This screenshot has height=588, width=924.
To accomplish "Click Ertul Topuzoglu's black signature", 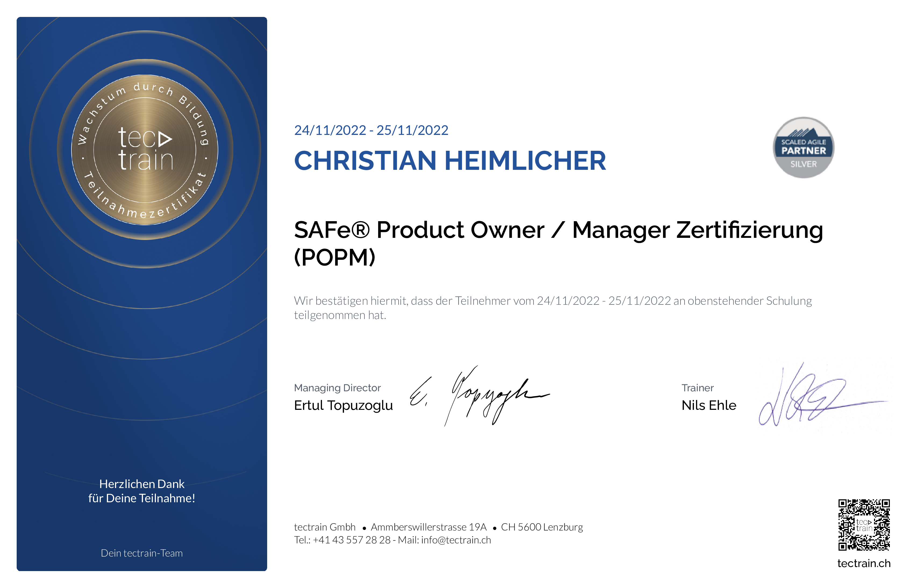I will [480, 396].
